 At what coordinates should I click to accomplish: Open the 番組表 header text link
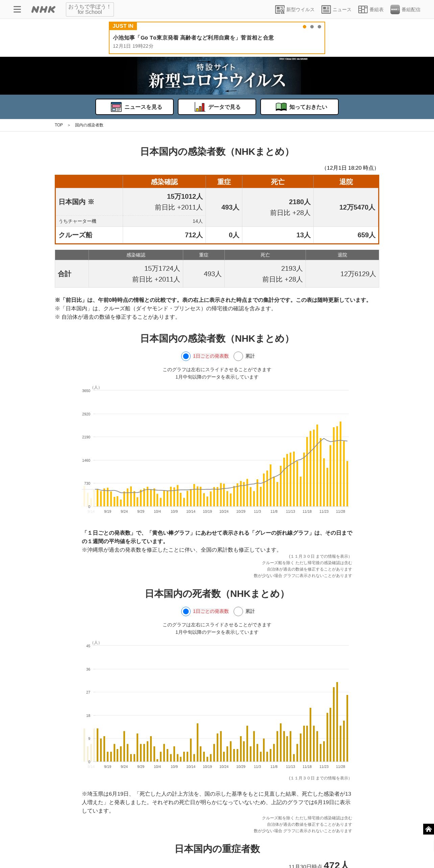tap(377, 9)
